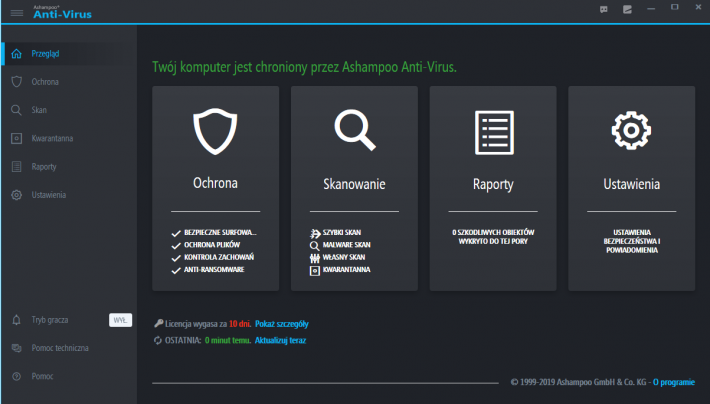The height and width of the screenshot is (404, 710).
Task: Click the Skan magnifier sidebar icon
Action: tap(16, 110)
